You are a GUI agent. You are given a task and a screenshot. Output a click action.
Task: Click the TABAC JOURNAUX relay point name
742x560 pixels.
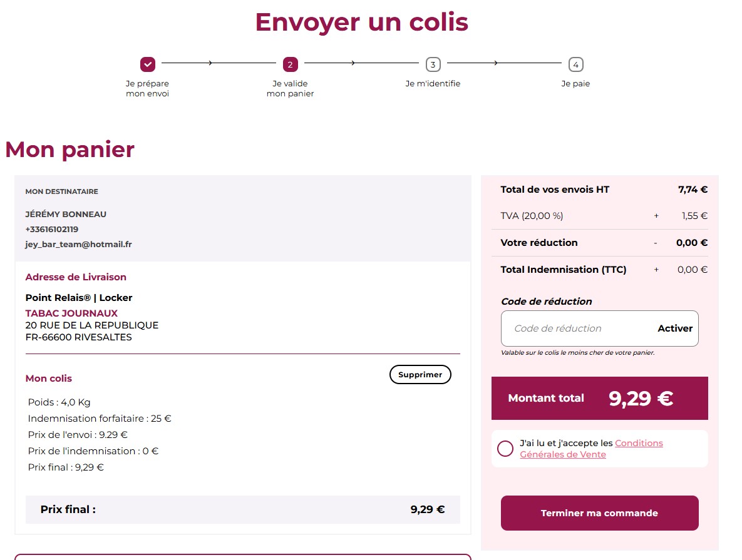pos(71,313)
